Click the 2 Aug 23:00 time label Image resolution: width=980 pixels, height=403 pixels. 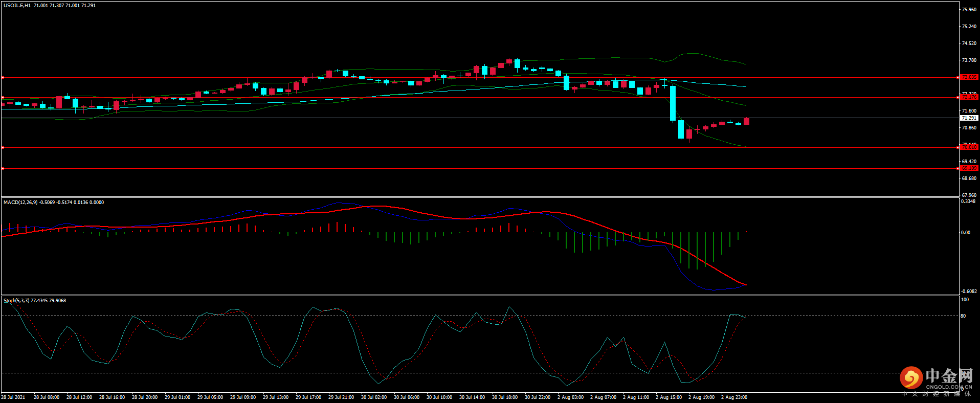pos(734,397)
